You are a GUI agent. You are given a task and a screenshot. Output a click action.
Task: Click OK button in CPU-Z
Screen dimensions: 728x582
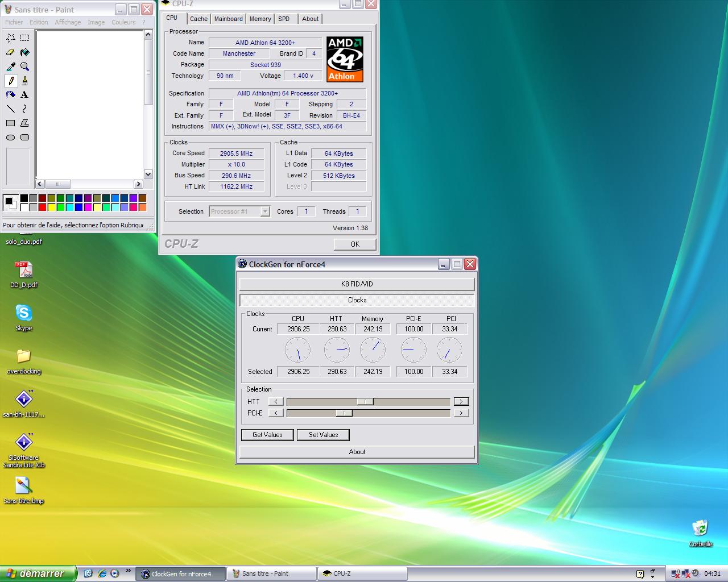click(355, 244)
